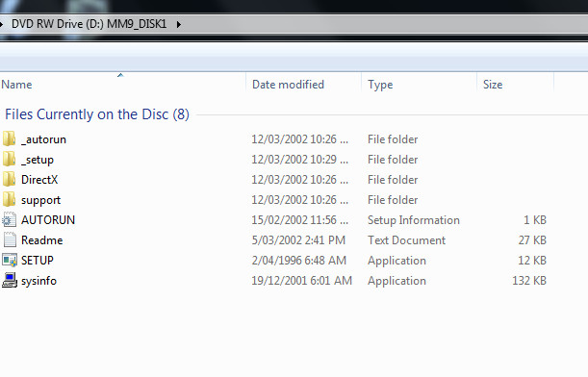
Task: Click the support folder icon
Action: 9,200
